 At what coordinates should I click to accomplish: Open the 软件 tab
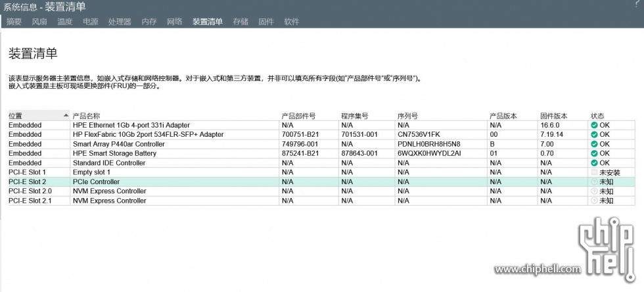coord(292,22)
